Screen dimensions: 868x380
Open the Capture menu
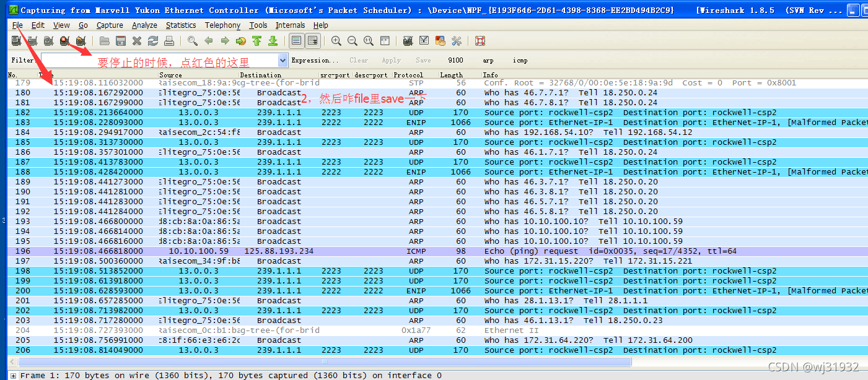coord(110,25)
